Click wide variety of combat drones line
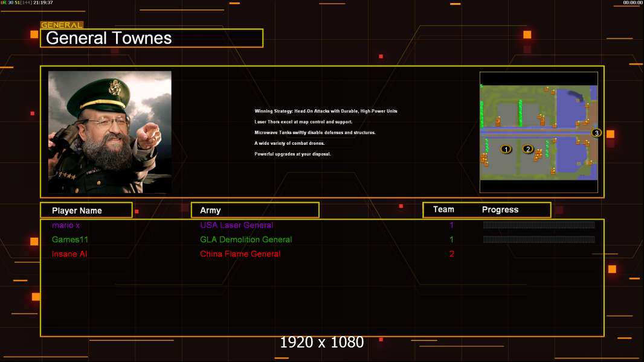 click(289, 143)
